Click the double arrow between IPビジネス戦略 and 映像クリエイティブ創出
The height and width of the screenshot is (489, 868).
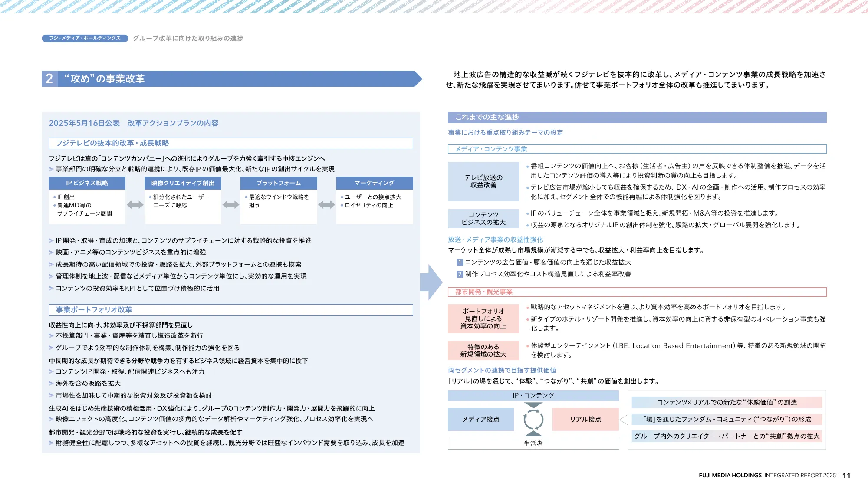point(135,205)
